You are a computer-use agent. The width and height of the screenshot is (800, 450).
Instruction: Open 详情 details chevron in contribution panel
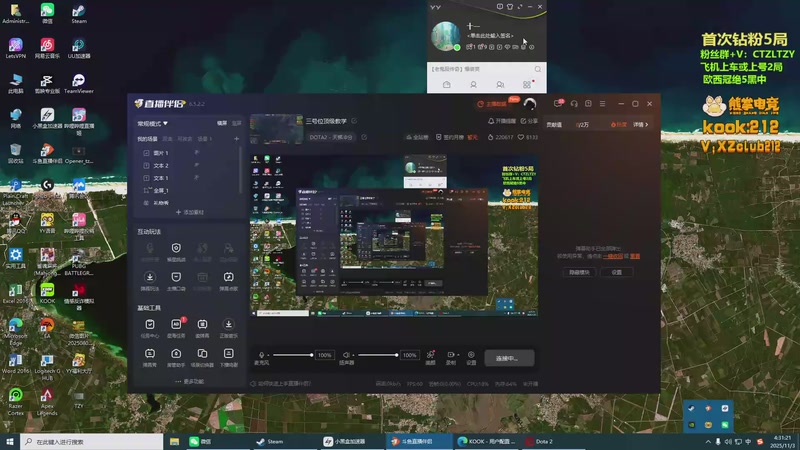click(641, 124)
